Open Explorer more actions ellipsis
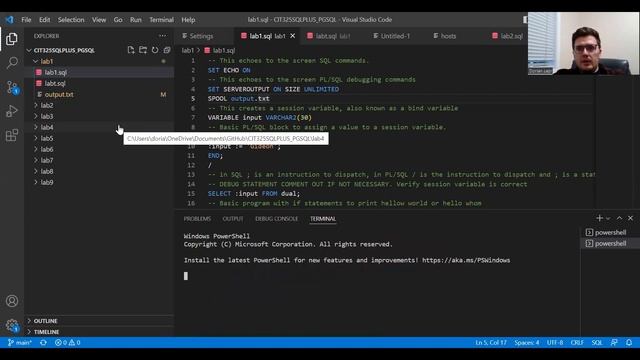640x360 pixels. 162,36
